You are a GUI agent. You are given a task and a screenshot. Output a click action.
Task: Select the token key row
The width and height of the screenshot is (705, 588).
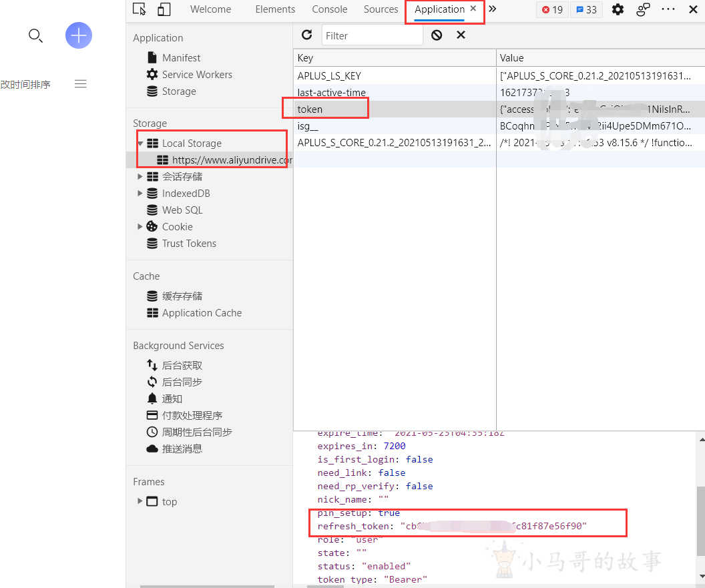tap(394, 109)
